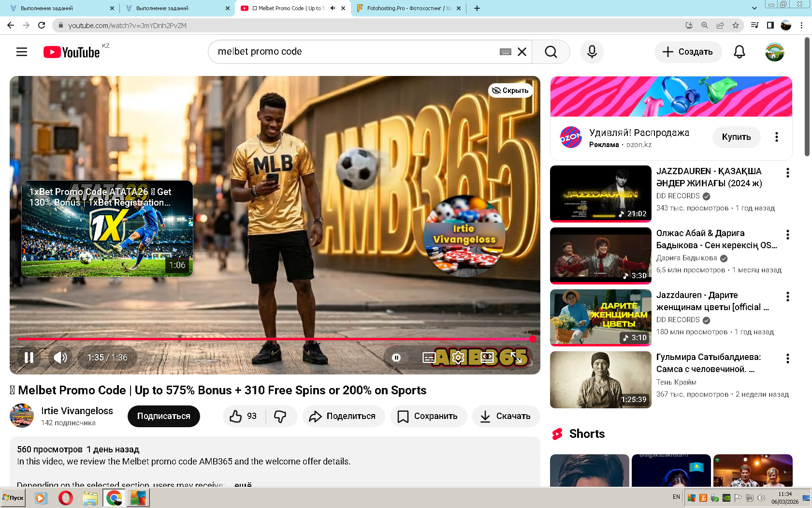Open Opera from the taskbar
812x508 pixels.
[x=65, y=498]
